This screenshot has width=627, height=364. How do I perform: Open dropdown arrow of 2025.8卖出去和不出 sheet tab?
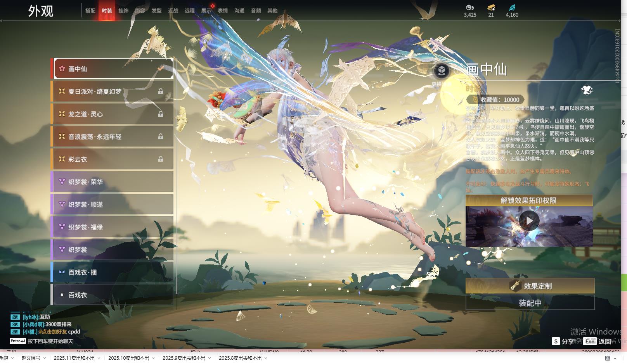click(266, 358)
